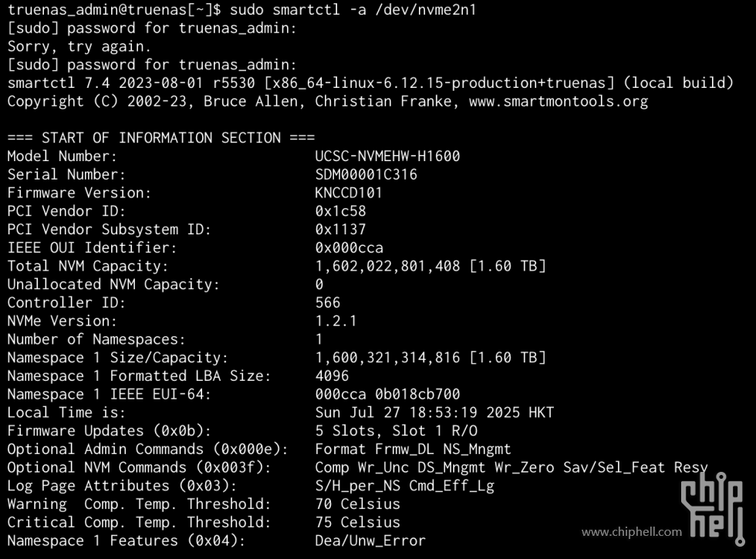756x559 pixels.
Task: Select the serial number SDM00001C316
Action: [x=366, y=174]
